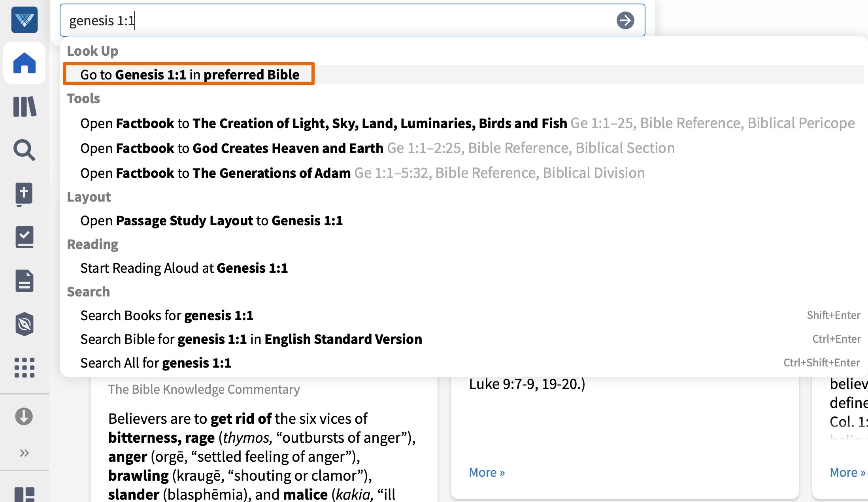The height and width of the screenshot is (502, 868).
Task: Click the go arrow in search box
Action: (x=625, y=21)
